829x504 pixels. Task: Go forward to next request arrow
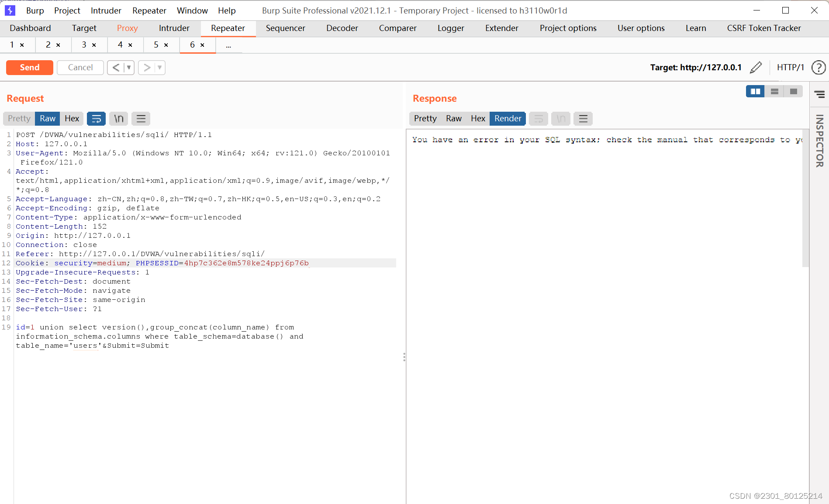[x=147, y=68]
